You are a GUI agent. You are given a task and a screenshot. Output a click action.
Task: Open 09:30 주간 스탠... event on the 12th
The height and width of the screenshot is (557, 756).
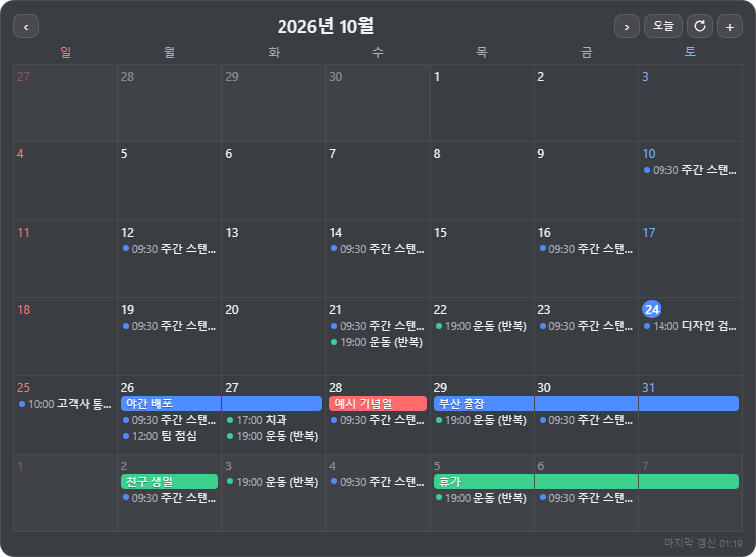pyautogui.click(x=169, y=249)
